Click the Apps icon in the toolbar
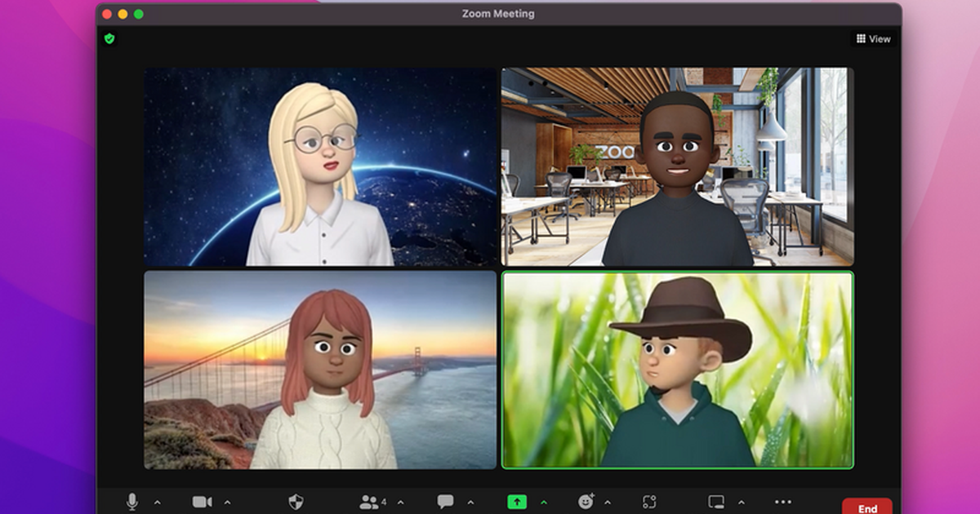Viewport: 980px width, 514px height. point(649,502)
